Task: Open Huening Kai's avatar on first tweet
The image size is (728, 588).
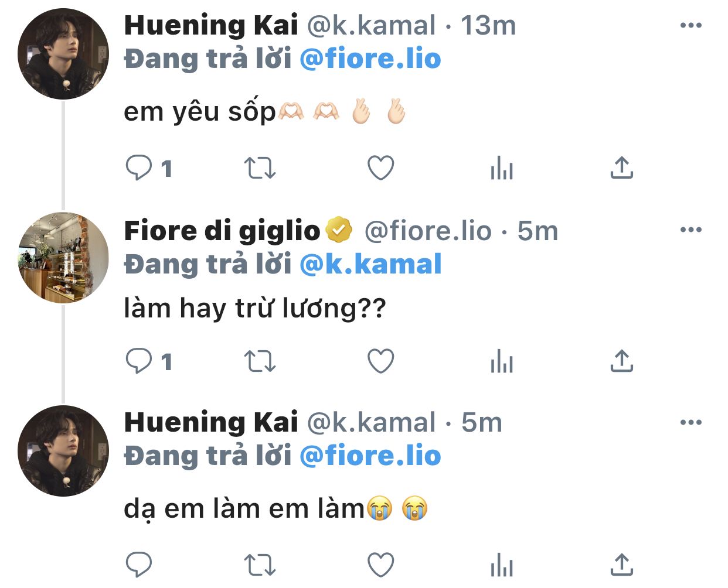Action: pos(63,54)
